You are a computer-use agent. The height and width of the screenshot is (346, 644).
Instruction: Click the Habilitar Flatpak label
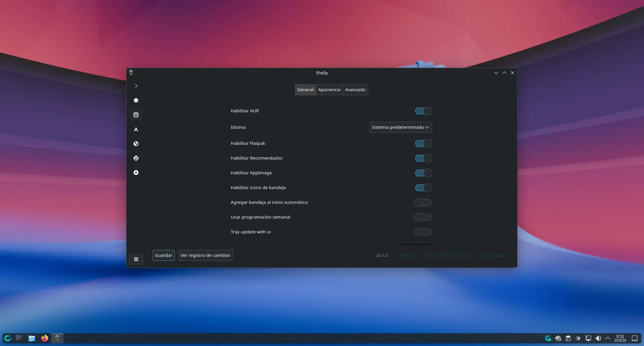pos(248,143)
